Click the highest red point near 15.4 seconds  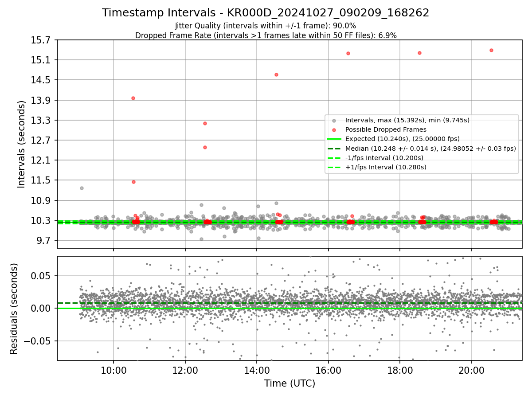(x=491, y=50)
